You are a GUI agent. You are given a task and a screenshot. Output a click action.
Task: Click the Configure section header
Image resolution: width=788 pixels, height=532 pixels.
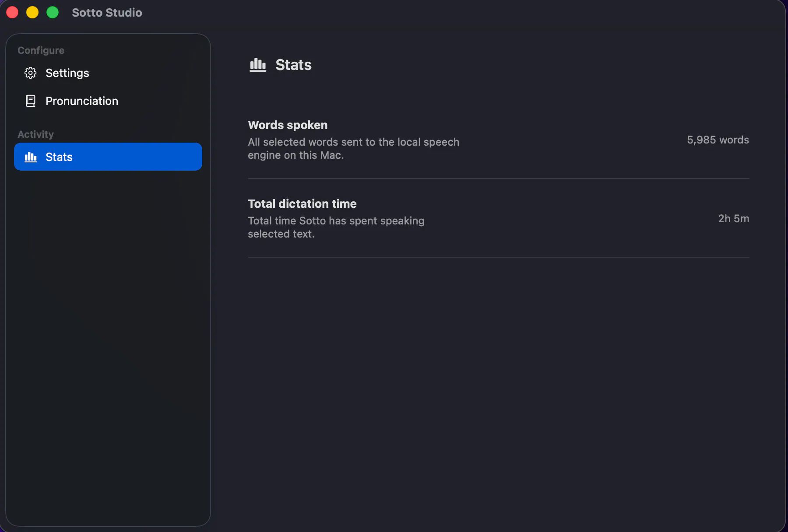click(41, 50)
